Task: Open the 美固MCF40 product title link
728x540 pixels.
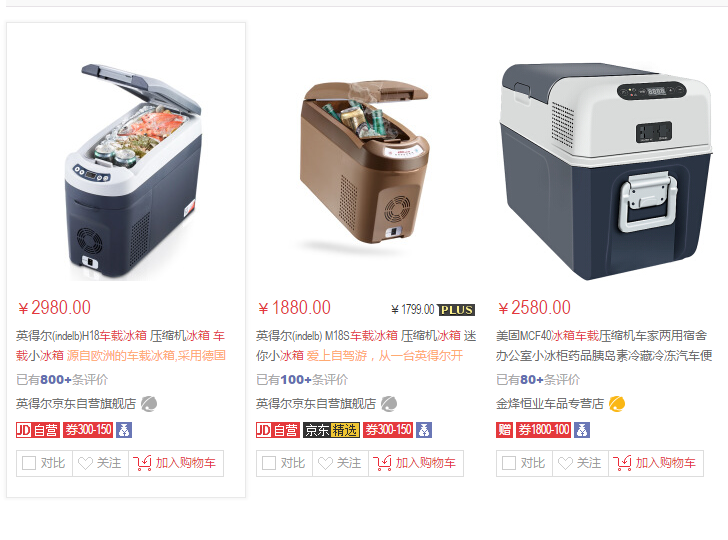Action: (x=604, y=345)
